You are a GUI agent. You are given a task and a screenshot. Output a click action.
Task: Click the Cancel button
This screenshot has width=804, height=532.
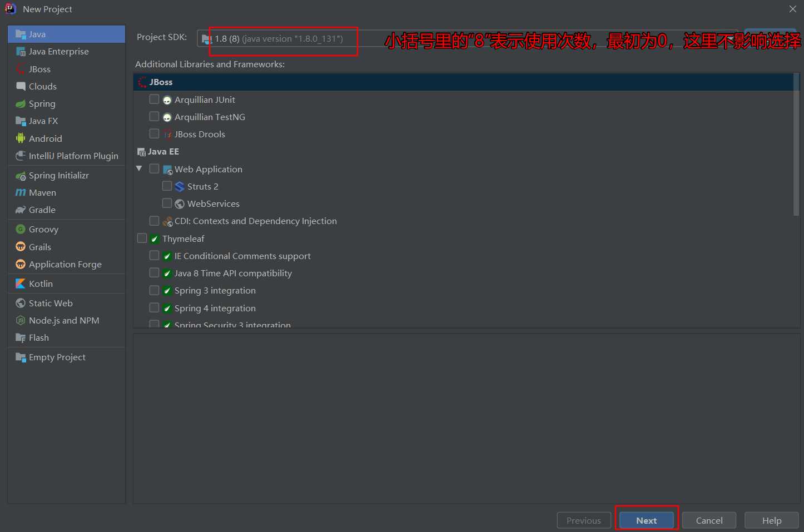pyautogui.click(x=709, y=520)
